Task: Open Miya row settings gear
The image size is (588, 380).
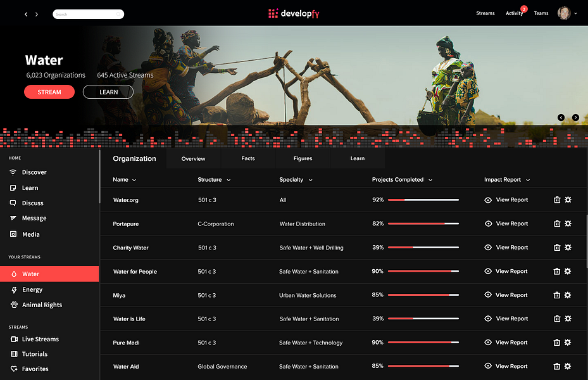Action: pos(567,295)
